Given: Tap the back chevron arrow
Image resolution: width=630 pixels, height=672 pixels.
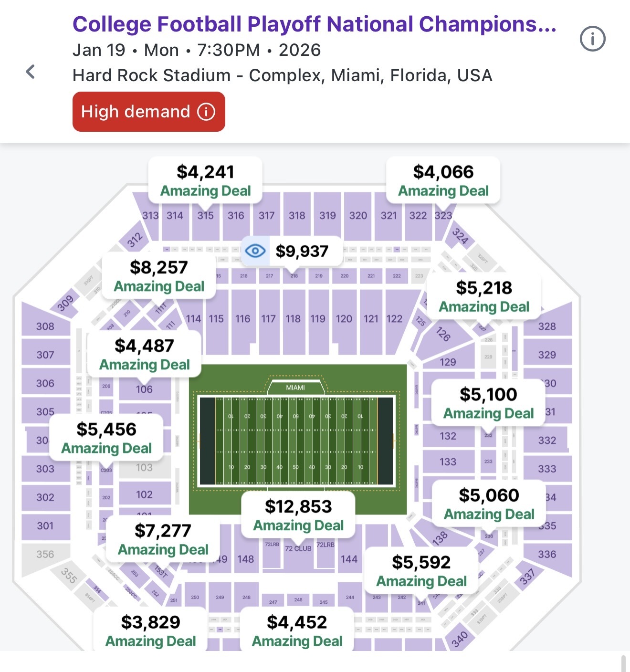Looking at the screenshot, I should coord(31,72).
